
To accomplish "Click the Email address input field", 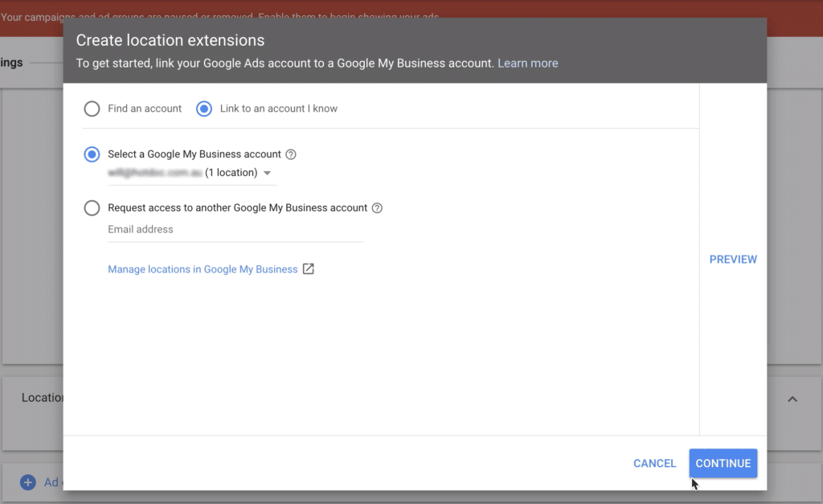I will click(x=235, y=229).
